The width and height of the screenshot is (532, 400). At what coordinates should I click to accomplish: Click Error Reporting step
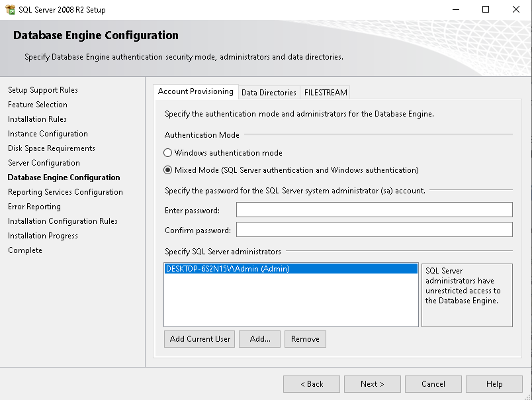click(x=34, y=207)
